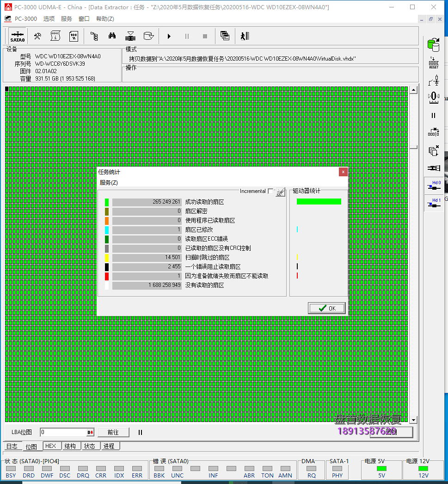Click the cyan 扇区已修改 color swatch
This screenshot has width=448, height=484.
107,230
